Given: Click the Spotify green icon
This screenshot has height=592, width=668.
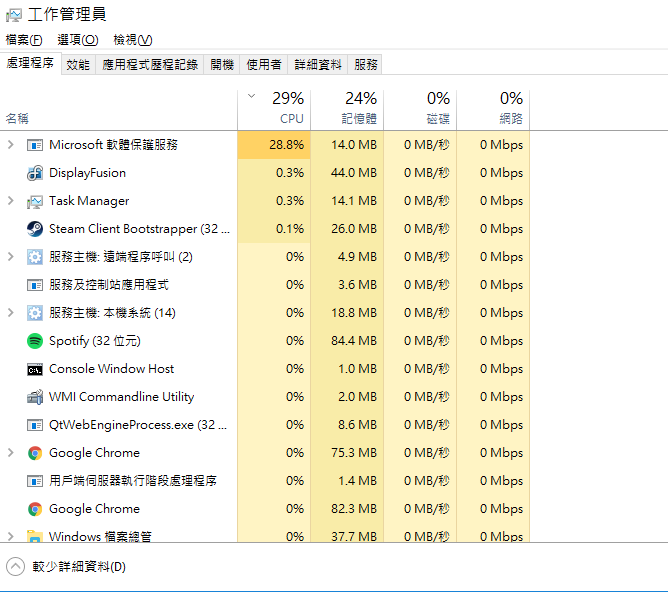Looking at the screenshot, I should tap(35, 341).
